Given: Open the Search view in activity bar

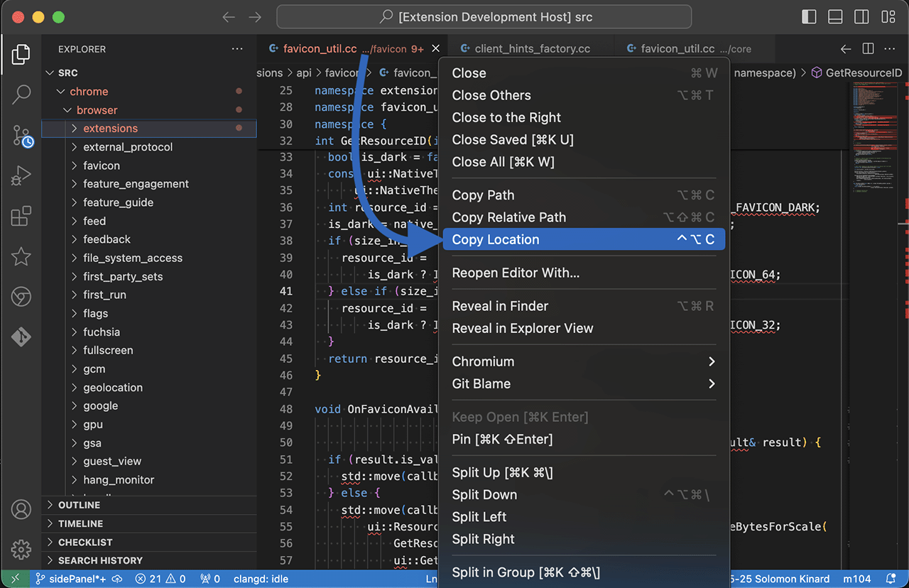Looking at the screenshot, I should pos(21,93).
